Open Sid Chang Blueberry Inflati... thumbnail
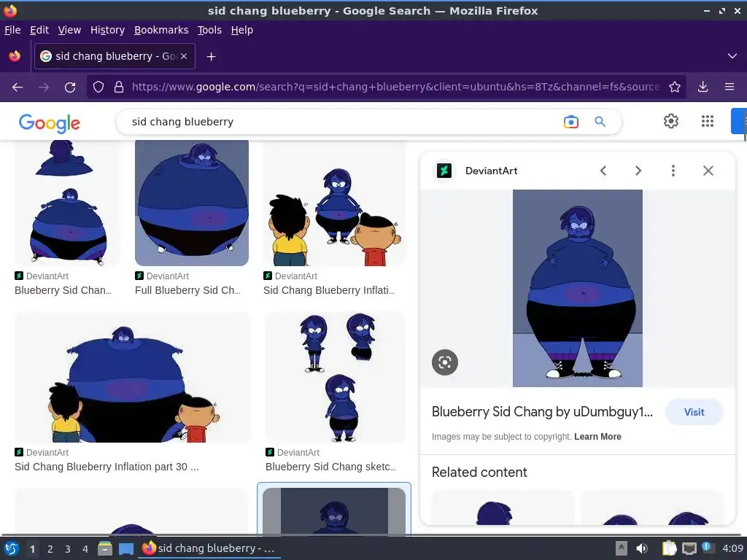 pos(334,203)
